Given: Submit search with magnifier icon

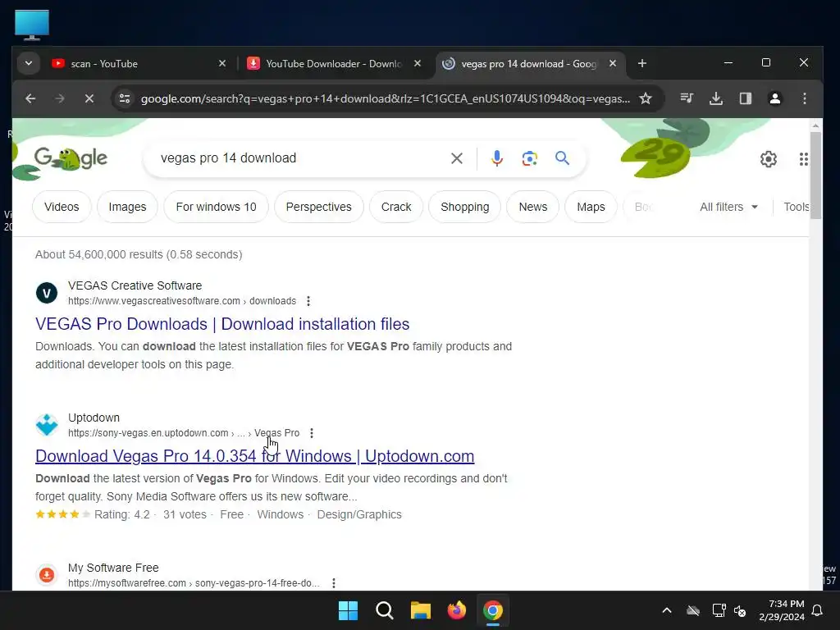Looking at the screenshot, I should pyautogui.click(x=562, y=158).
